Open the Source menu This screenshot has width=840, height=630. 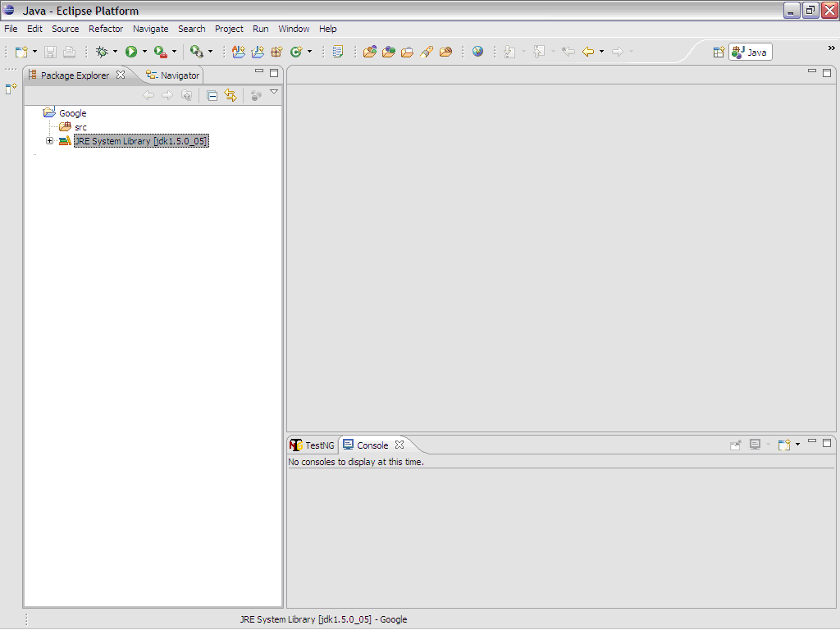pyautogui.click(x=66, y=29)
